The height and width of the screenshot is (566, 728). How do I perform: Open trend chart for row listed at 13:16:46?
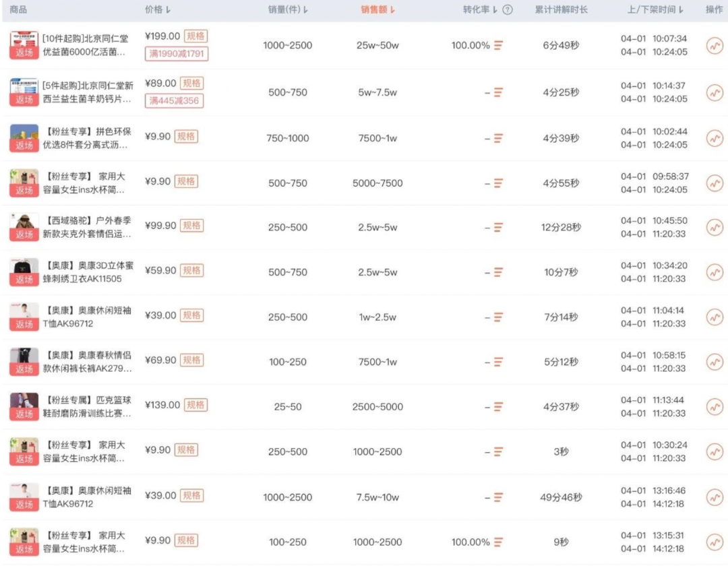tap(715, 497)
